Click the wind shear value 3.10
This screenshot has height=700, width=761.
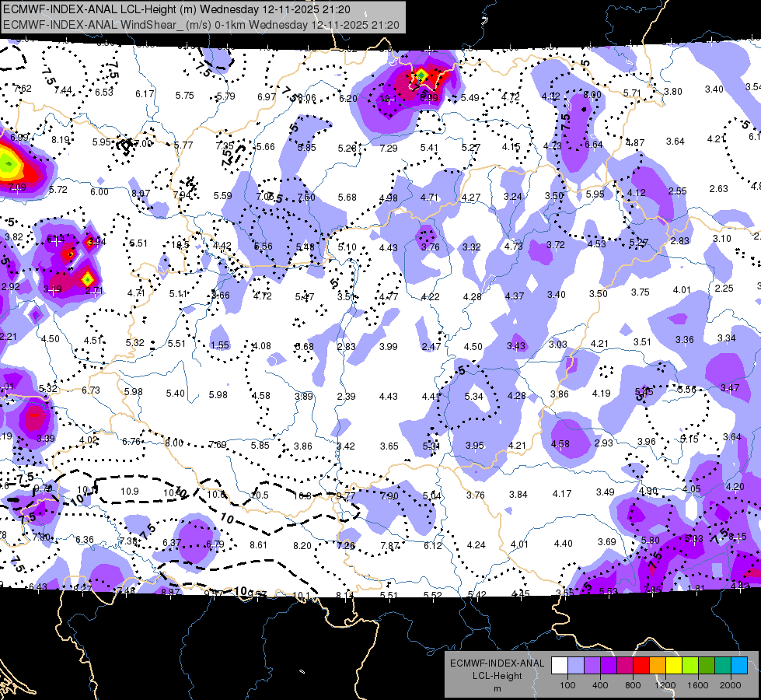[x=721, y=239]
